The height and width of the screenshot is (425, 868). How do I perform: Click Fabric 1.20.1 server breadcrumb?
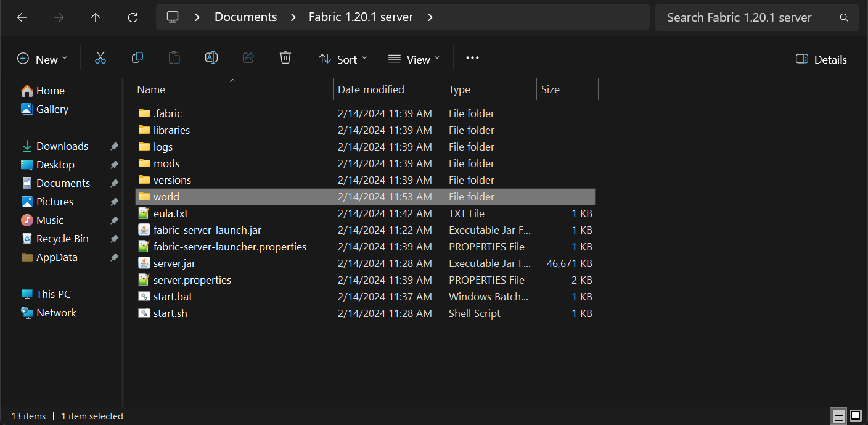[x=361, y=17]
